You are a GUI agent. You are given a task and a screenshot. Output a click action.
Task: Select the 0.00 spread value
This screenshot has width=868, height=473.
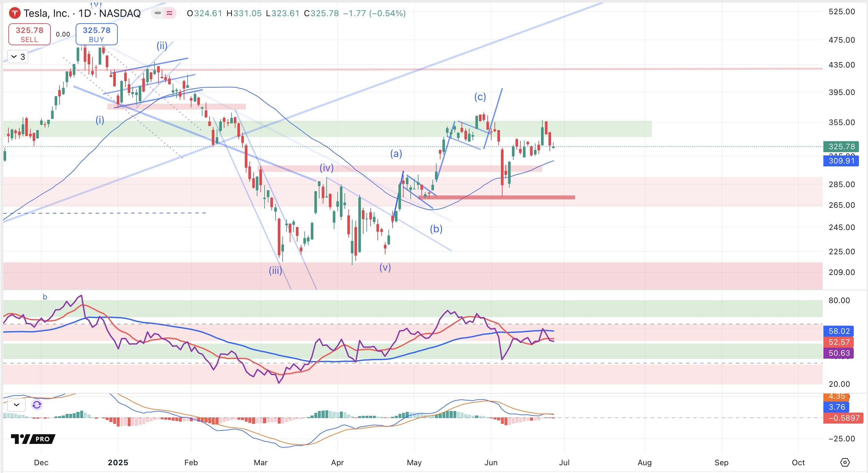tap(63, 34)
